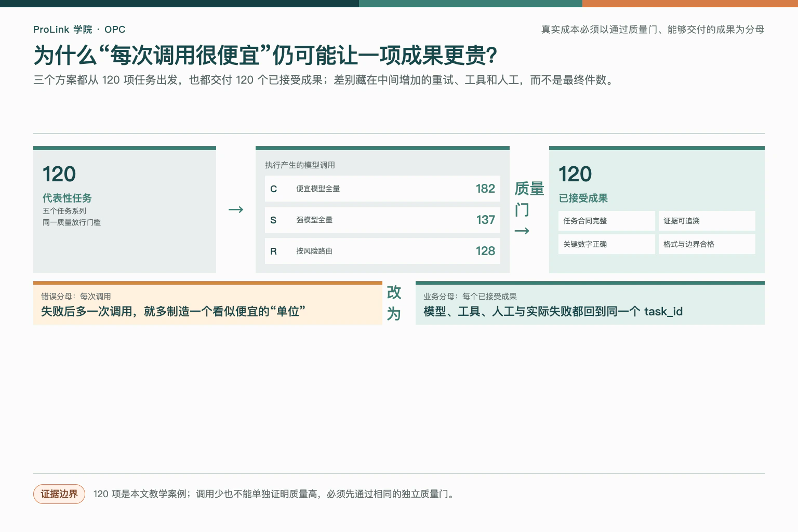The height and width of the screenshot is (532, 798).
Task: Click the footer note starting 120 项是本文教学案例
Action: tap(275, 494)
